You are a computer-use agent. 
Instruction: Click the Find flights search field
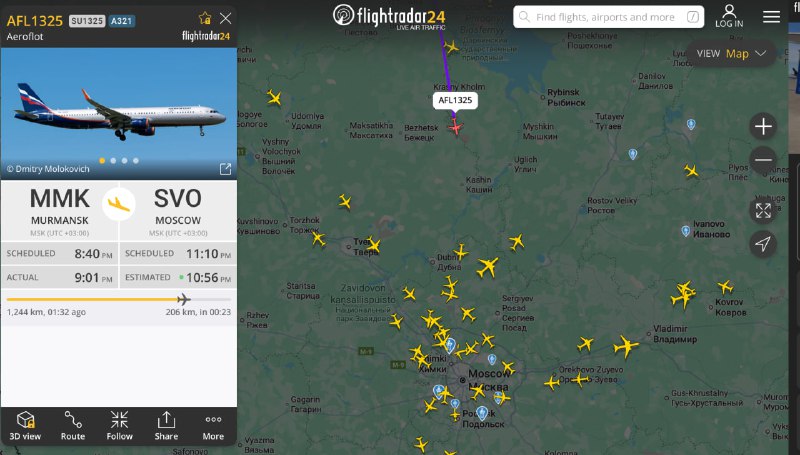[609, 17]
